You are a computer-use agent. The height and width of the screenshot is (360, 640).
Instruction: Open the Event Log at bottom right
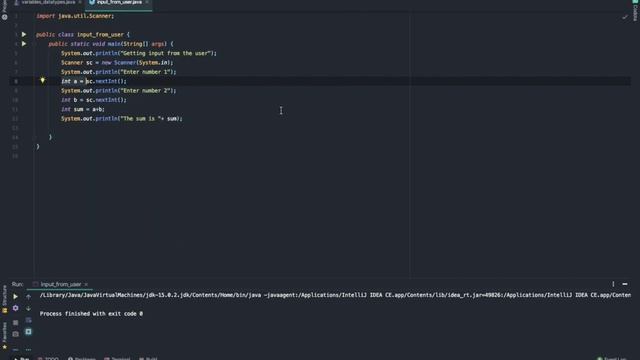612,358
